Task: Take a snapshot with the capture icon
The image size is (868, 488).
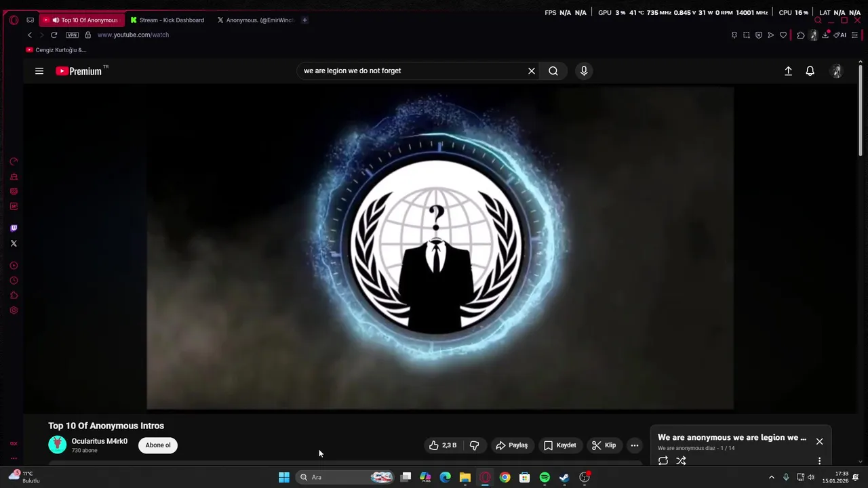Action: pos(746,35)
